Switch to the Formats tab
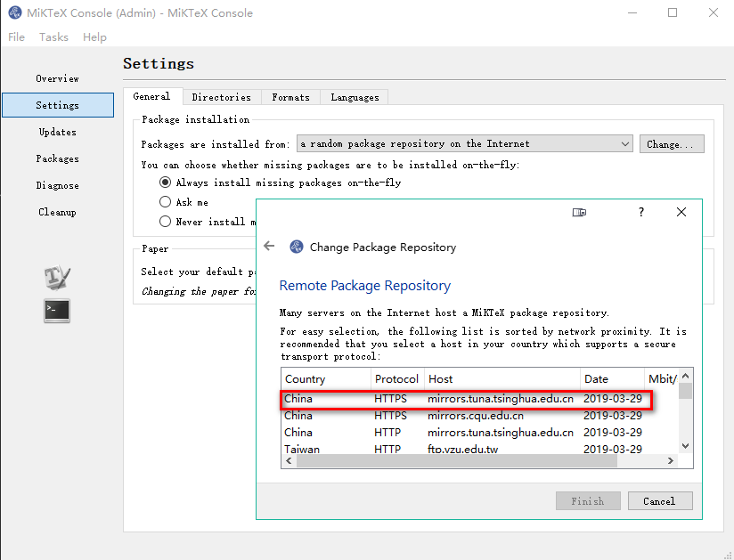734x560 pixels. pyautogui.click(x=290, y=97)
